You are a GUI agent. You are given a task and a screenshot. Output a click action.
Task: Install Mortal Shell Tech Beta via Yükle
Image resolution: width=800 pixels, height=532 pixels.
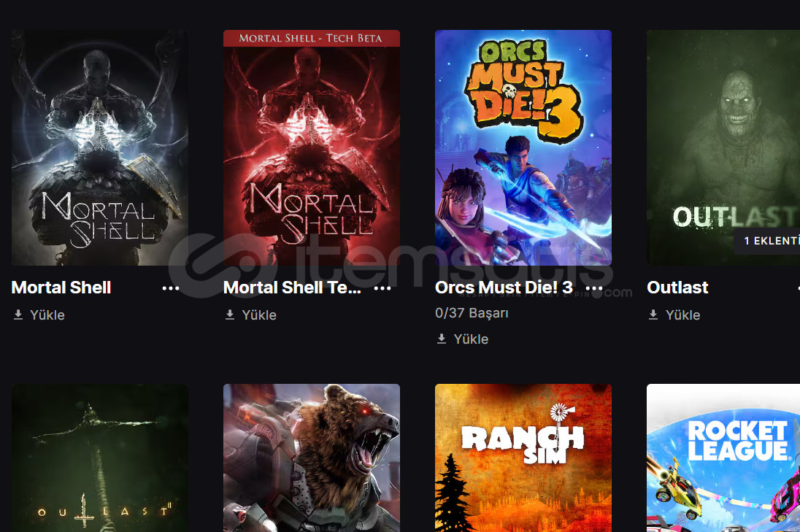259,315
